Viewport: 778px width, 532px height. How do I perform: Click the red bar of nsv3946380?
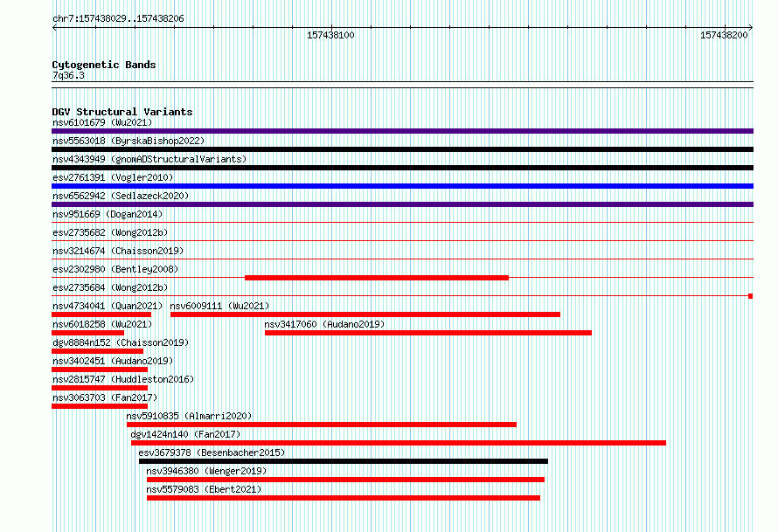345,480
